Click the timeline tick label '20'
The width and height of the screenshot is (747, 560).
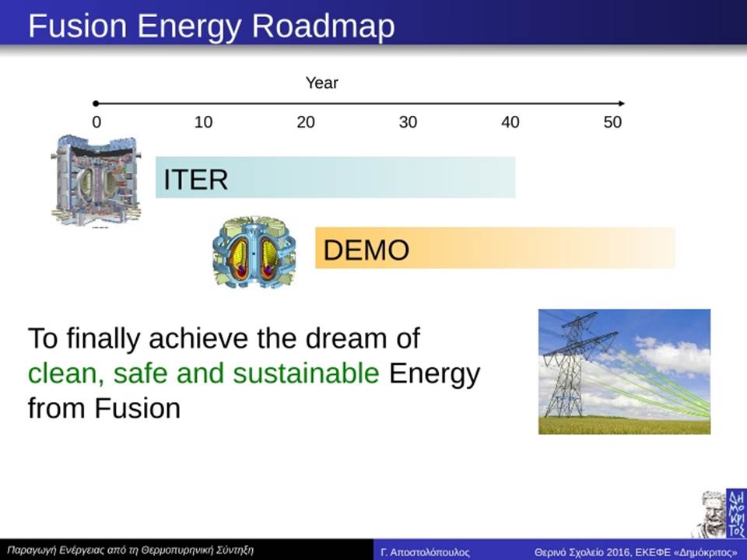(306, 122)
